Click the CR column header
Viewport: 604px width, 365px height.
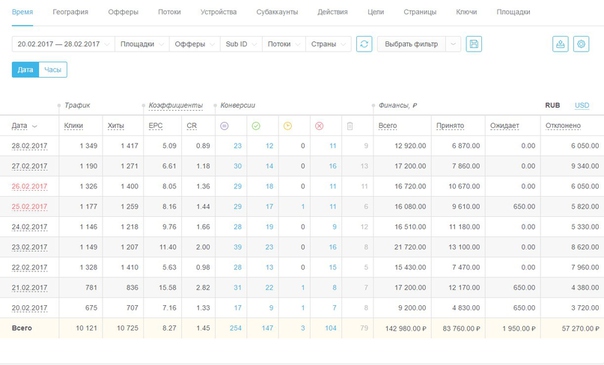[x=191, y=126]
